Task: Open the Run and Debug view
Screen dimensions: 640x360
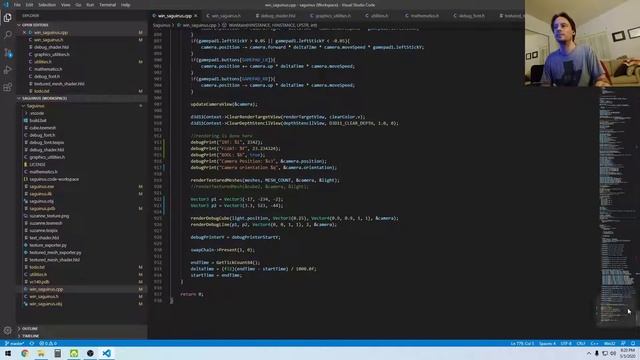Action: 7,70
